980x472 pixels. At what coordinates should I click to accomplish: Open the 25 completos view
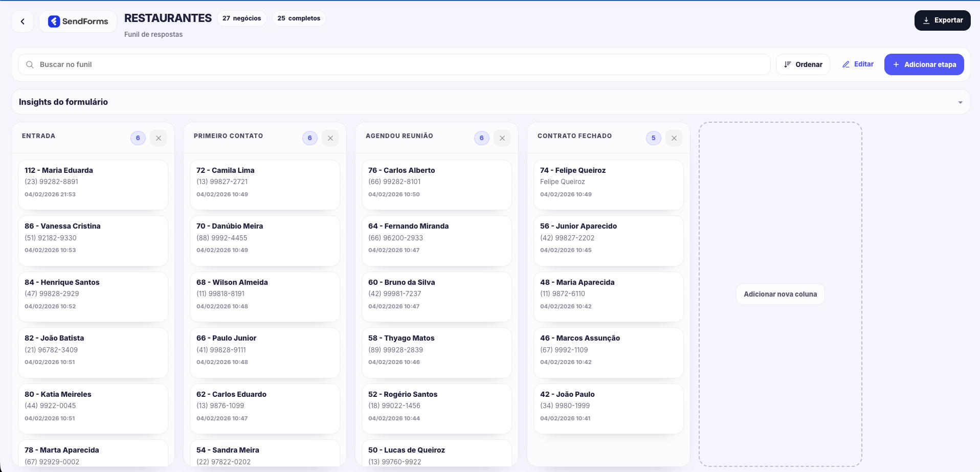[x=299, y=18]
